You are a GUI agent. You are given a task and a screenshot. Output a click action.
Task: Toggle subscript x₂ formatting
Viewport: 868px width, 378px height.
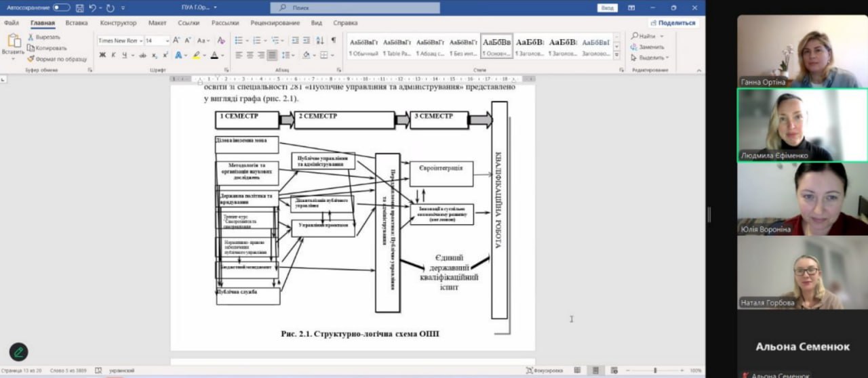pos(155,55)
